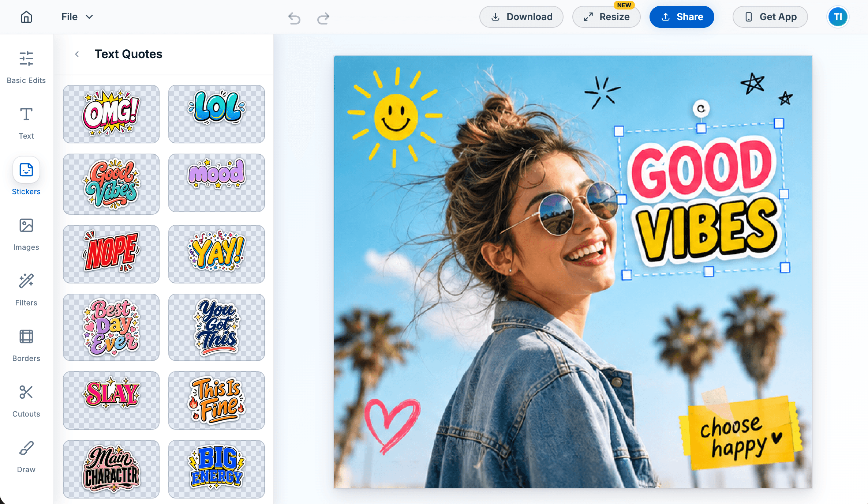This screenshot has width=868, height=504.
Task: Redo the last action
Action: tap(323, 18)
